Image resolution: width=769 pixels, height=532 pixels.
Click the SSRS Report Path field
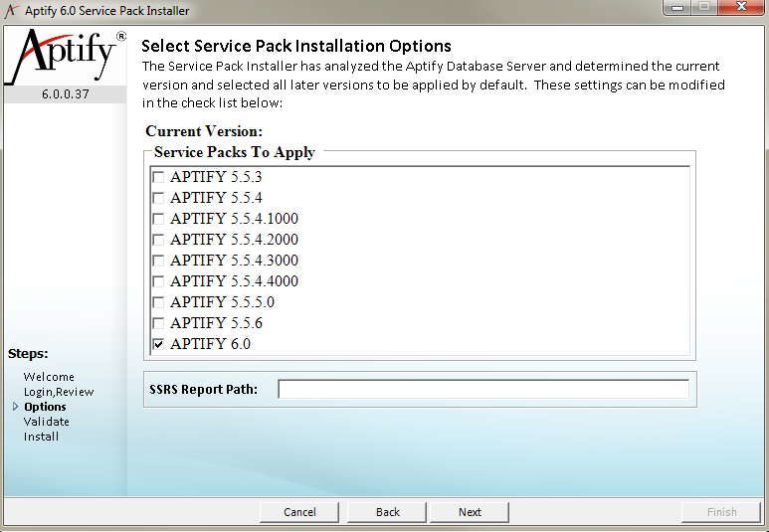tap(483, 390)
